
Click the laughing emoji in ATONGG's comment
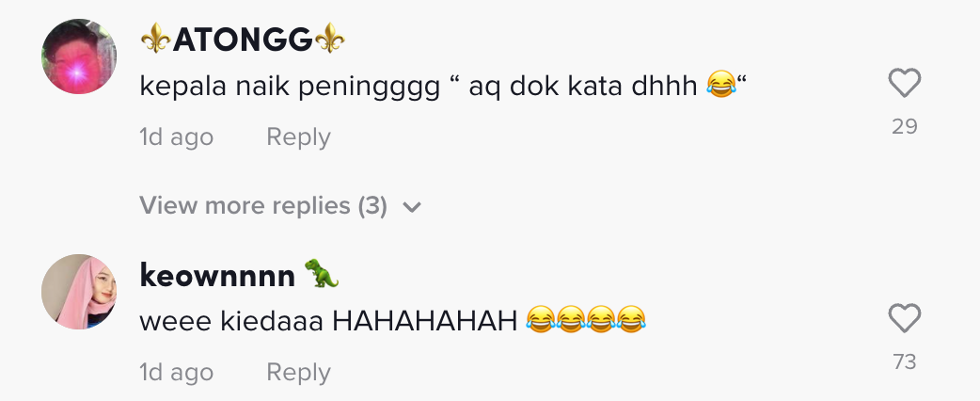point(719,88)
